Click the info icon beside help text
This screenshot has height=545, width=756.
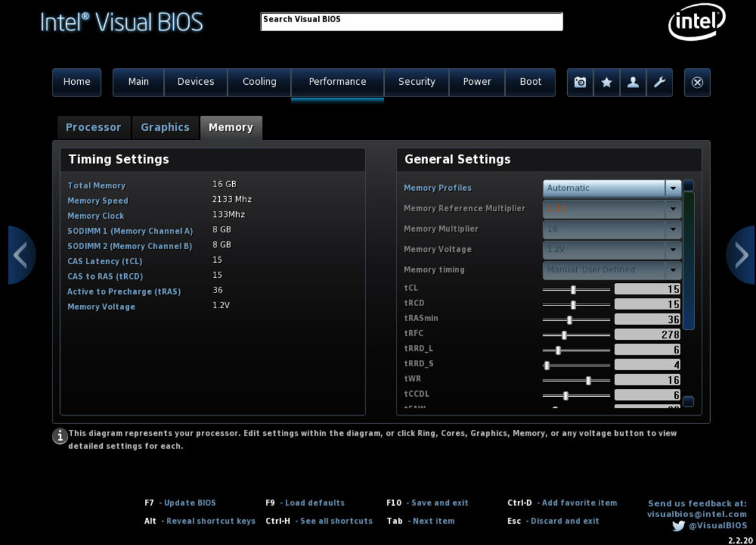click(x=59, y=436)
